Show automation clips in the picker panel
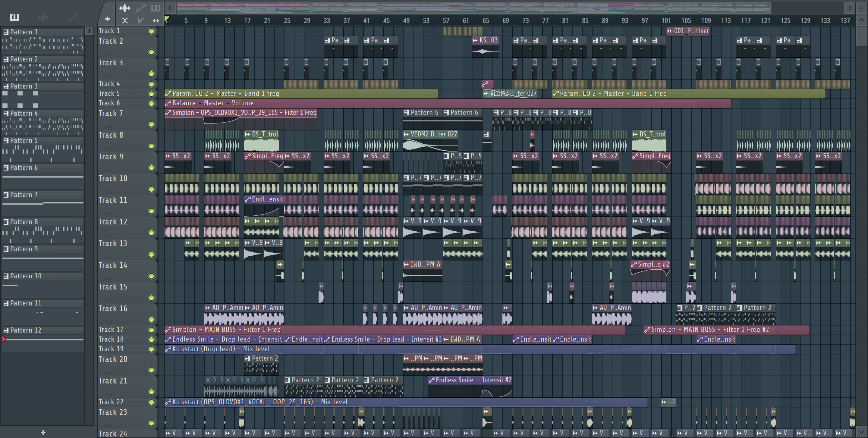 [72, 17]
